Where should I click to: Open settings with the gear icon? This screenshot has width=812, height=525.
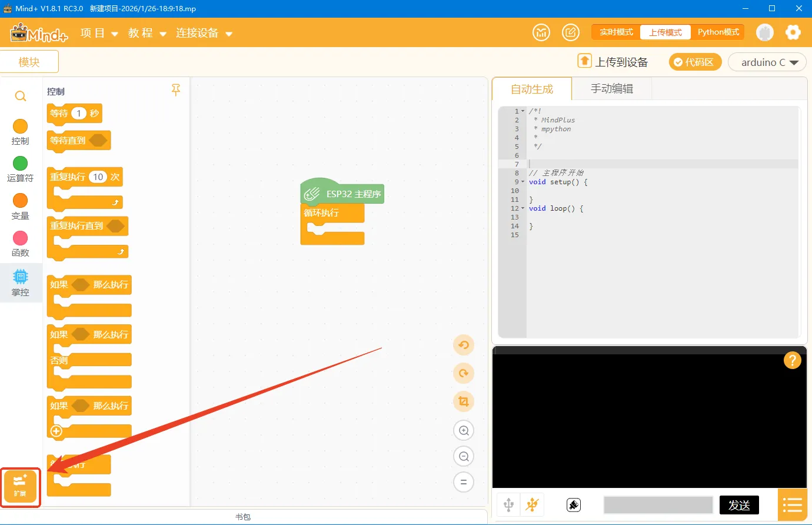(793, 32)
